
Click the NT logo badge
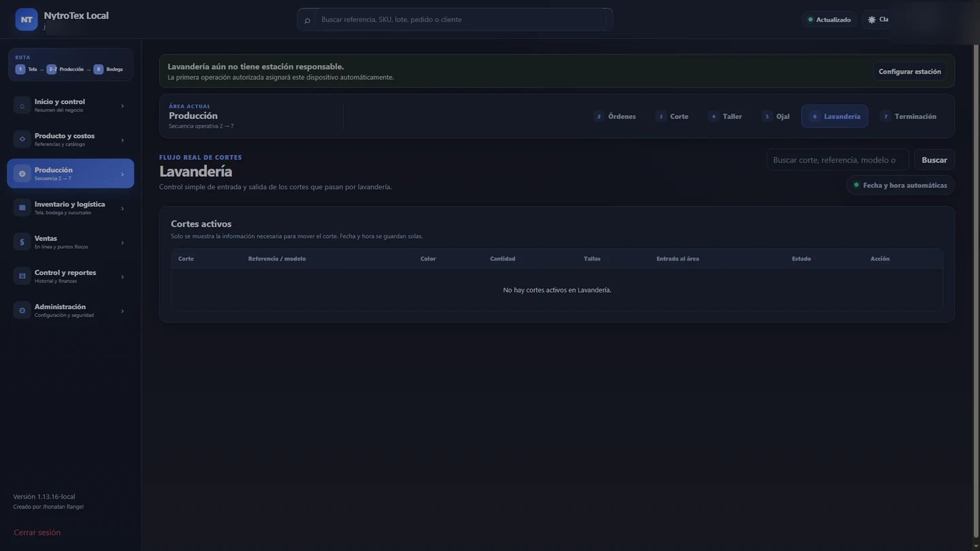pyautogui.click(x=27, y=20)
